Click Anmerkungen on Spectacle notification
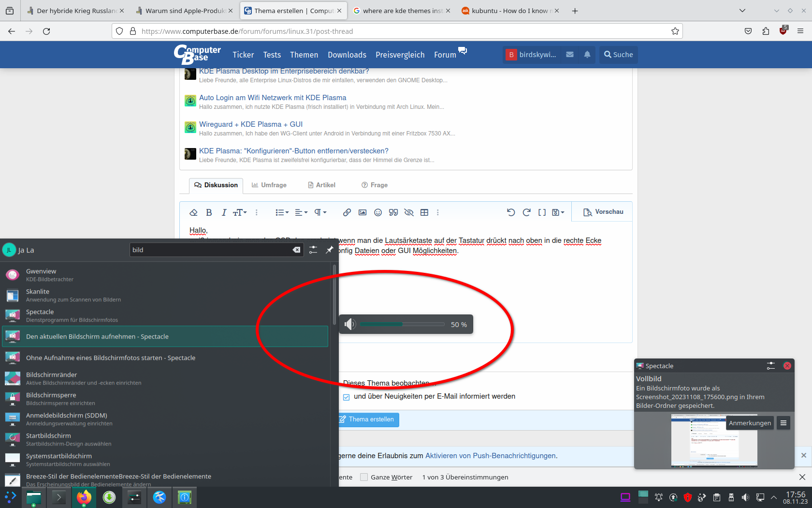The height and width of the screenshot is (508, 812). (x=750, y=423)
